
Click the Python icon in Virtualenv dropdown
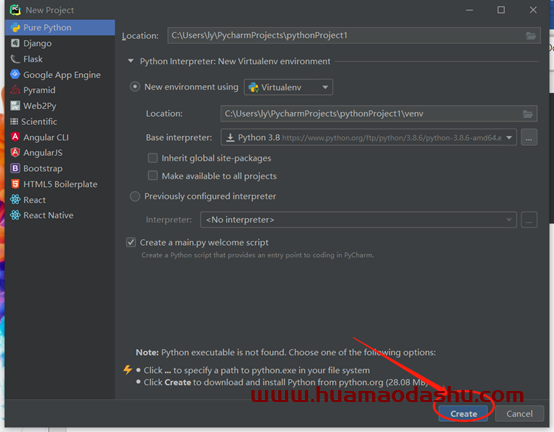pos(253,87)
